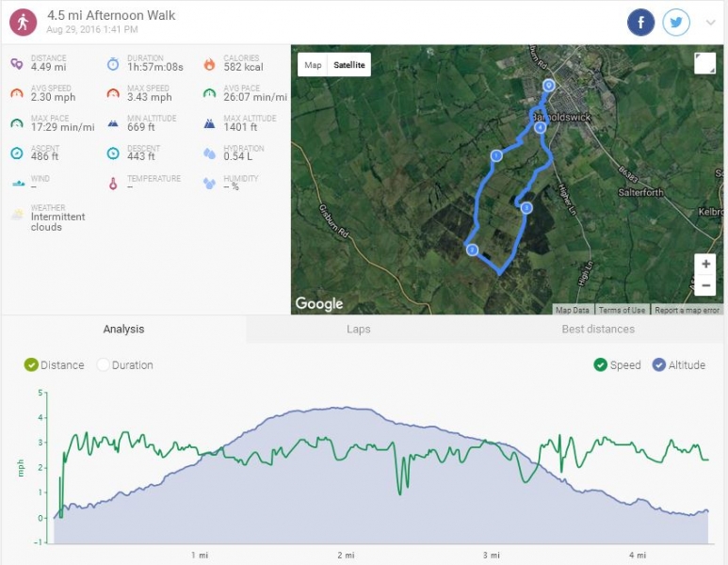Toggle fullscreen map view

704,63
